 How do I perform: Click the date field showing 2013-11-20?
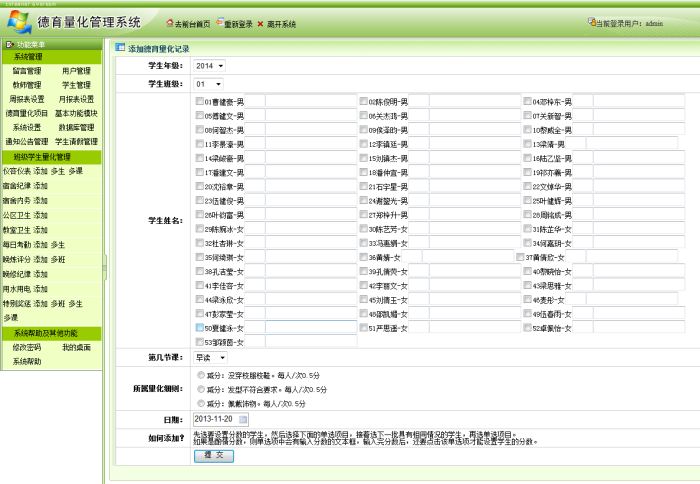(214, 419)
